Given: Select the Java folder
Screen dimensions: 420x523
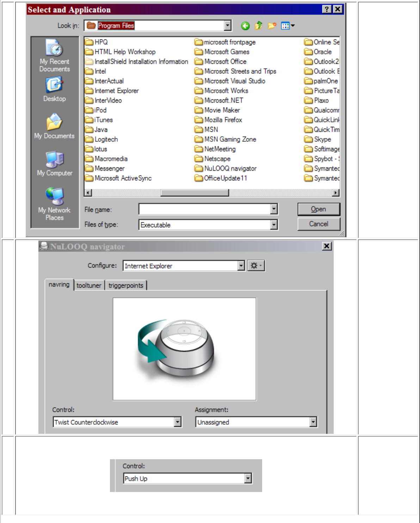Looking at the screenshot, I should point(97,129).
